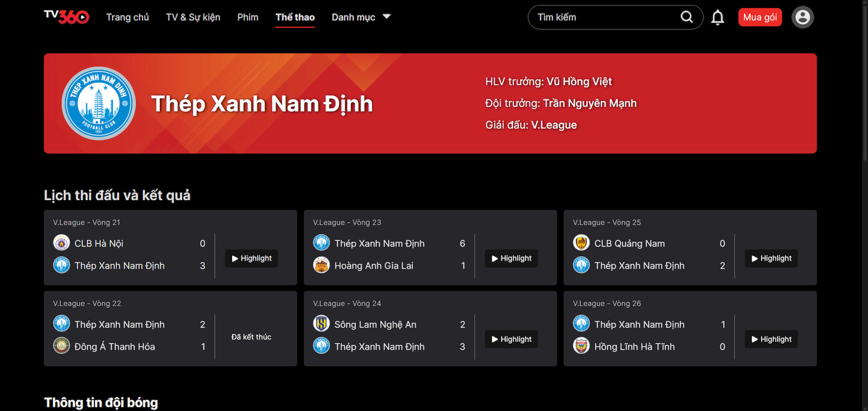Viewport: 868px width, 411px height.
Task: Play Highlight for Vòng 26 match
Action: click(771, 339)
